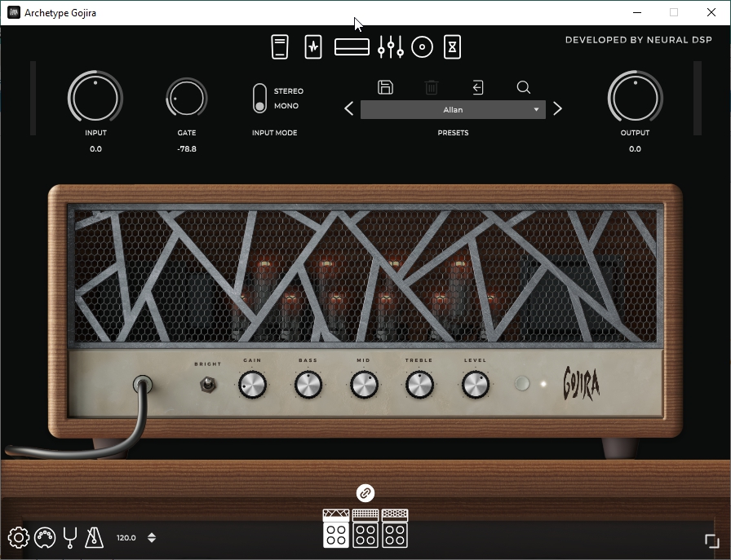The width and height of the screenshot is (731, 560).
Task: Select the first amp type at bottom
Action: click(336, 528)
